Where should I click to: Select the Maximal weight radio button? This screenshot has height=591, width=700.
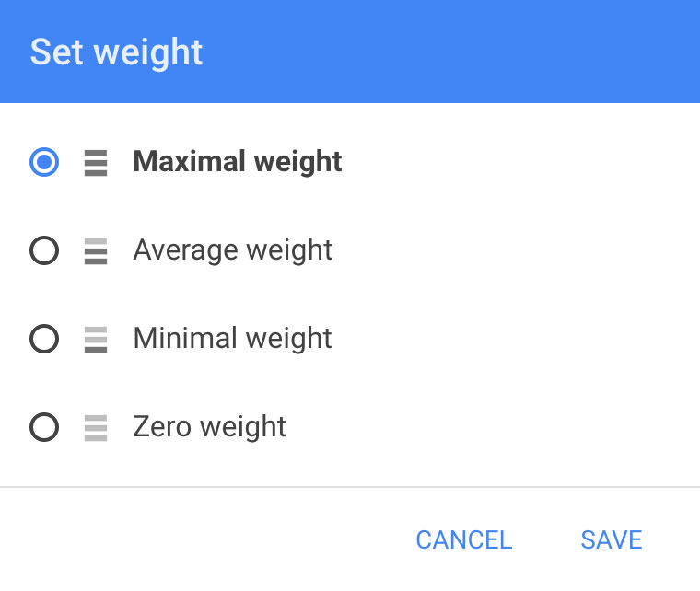44,163
